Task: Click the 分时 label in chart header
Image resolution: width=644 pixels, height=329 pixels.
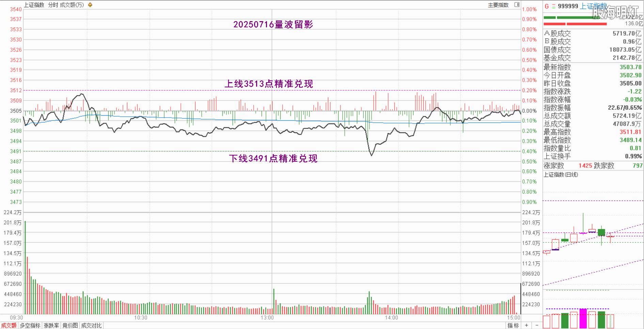Action: 53,5
